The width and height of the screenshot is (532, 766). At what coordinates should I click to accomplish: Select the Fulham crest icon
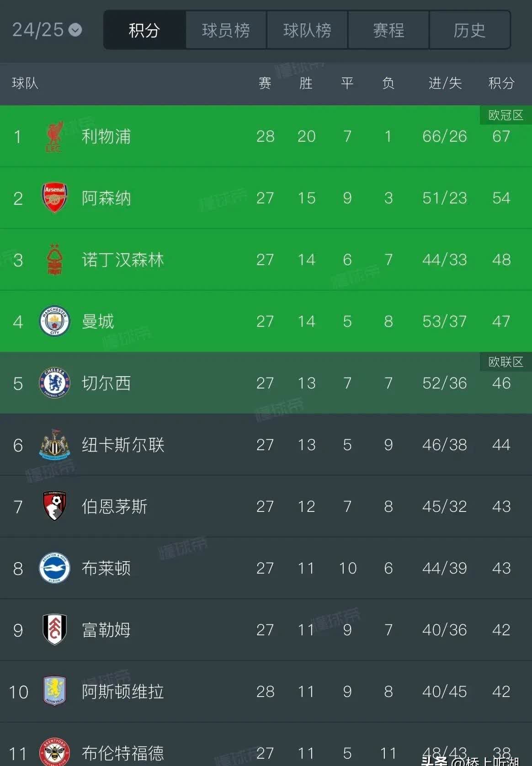pos(54,630)
